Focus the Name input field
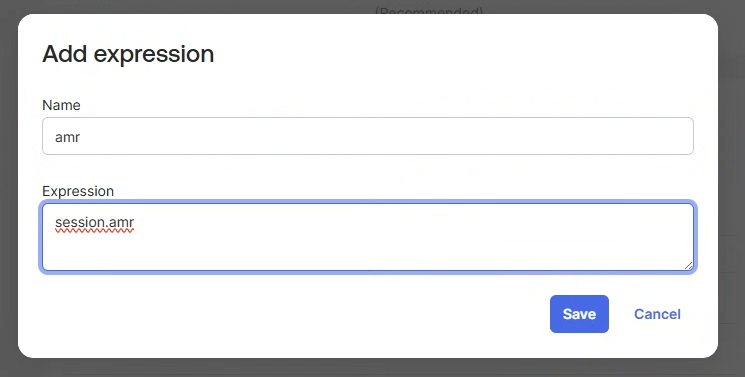The height and width of the screenshot is (377, 745). (x=368, y=136)
